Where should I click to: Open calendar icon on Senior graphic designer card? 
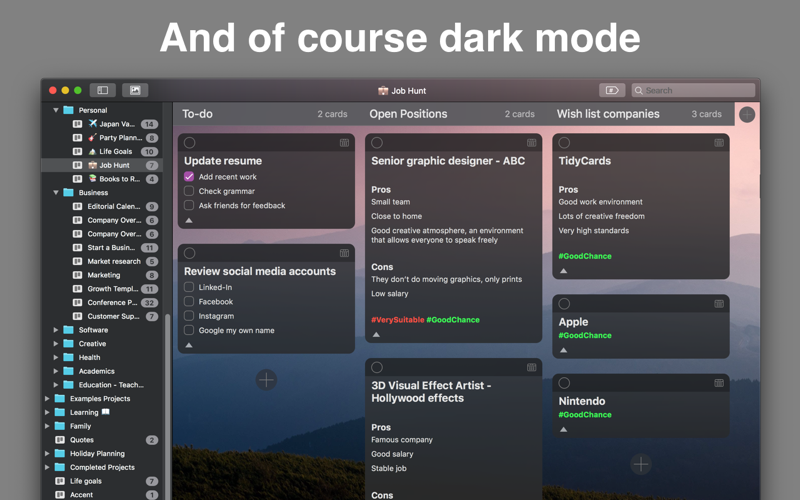pyautogui.click(x=532, y=143)
